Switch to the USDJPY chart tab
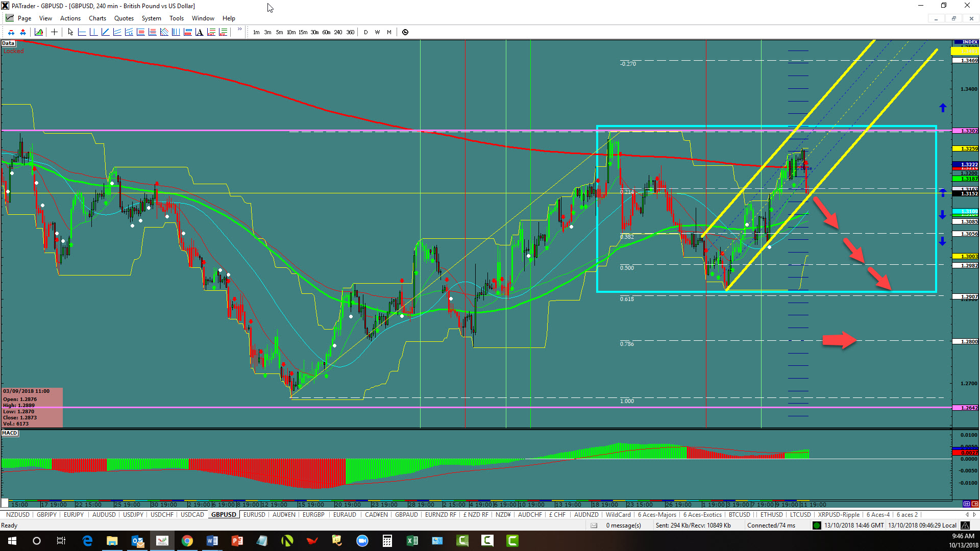The image size is (980, 551). 133,514
